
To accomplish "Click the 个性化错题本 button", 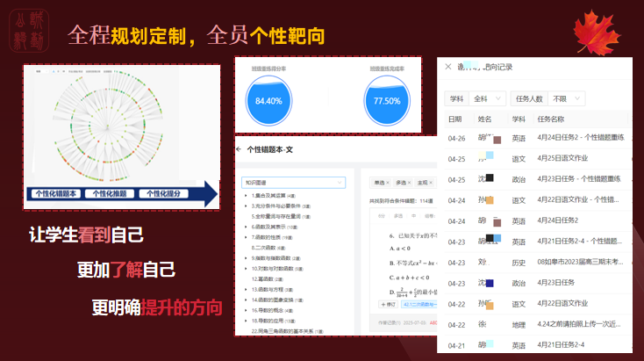I will pos(56,193).
